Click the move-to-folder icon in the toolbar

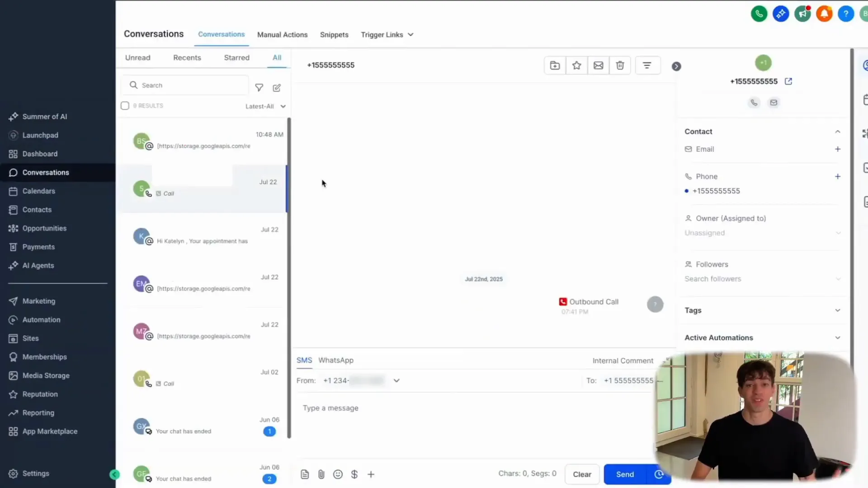point(554,65)
